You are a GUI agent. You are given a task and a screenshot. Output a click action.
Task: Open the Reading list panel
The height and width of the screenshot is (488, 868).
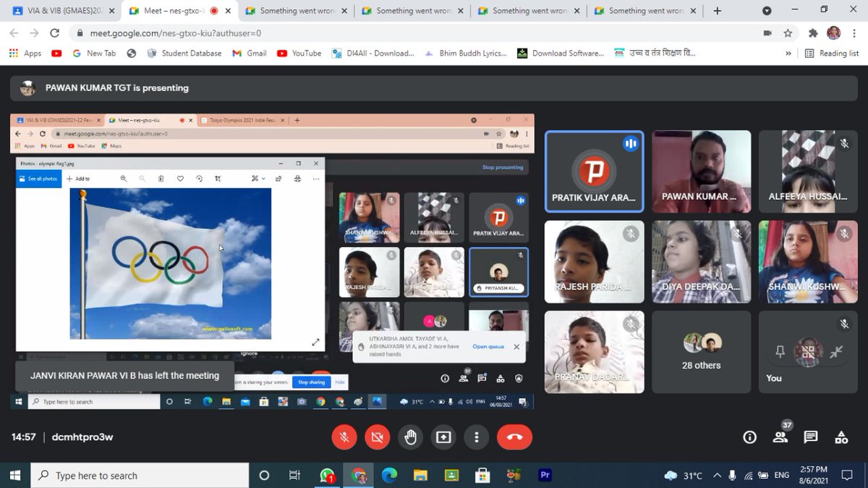point(832,53)
